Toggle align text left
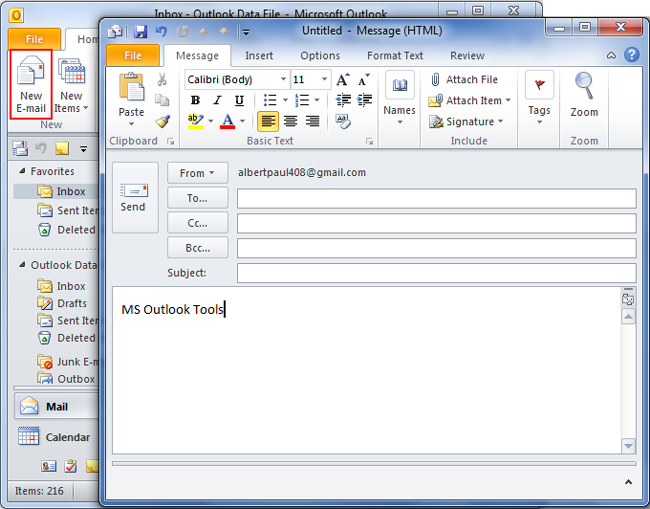 268,121
